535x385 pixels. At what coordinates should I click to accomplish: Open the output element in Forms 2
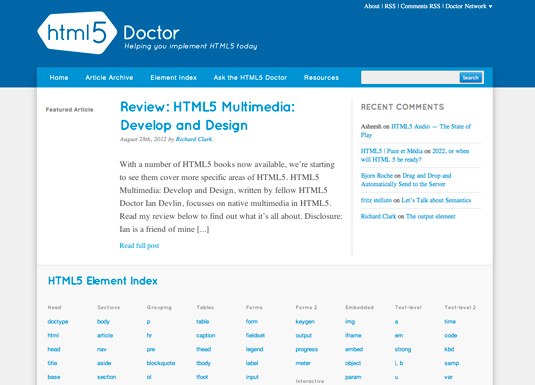pos(304,335)
